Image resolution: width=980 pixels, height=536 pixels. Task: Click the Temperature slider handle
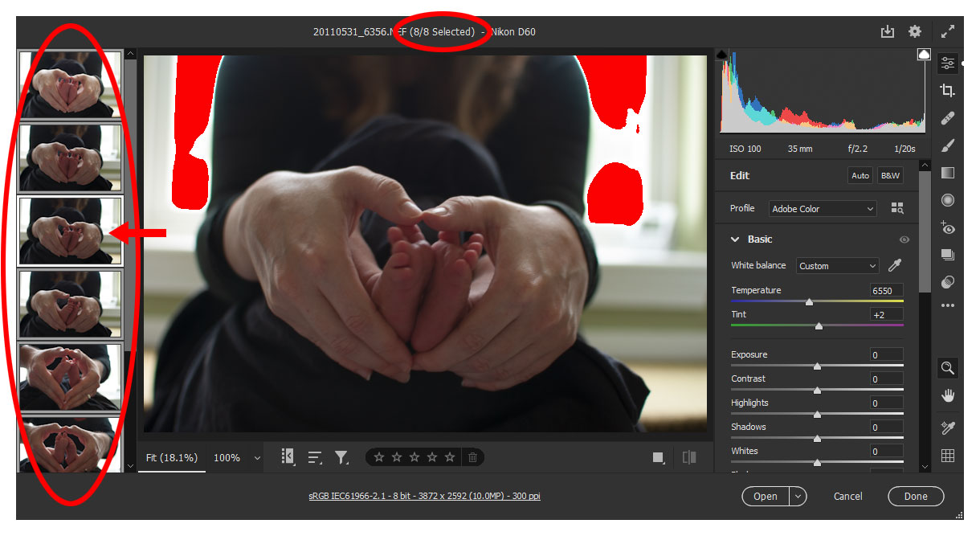click(x=809, y=302)
